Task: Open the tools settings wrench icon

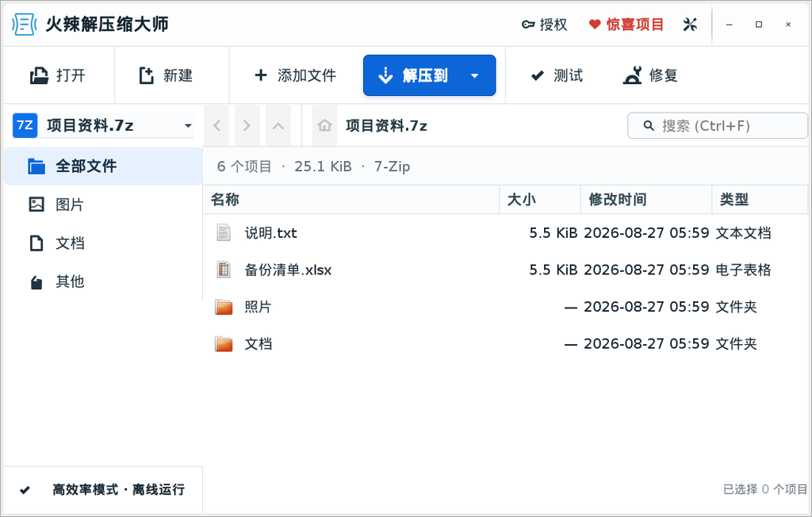Action: pos(690,25)
